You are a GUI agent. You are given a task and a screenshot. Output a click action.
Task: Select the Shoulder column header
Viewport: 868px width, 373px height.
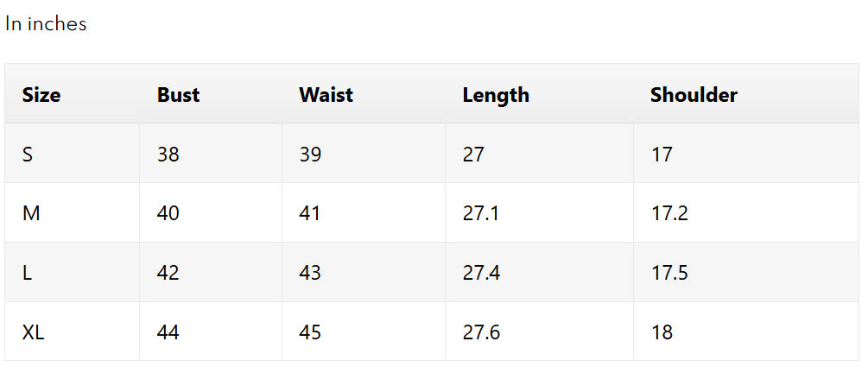pyautogui.click(x=694, y=95)
